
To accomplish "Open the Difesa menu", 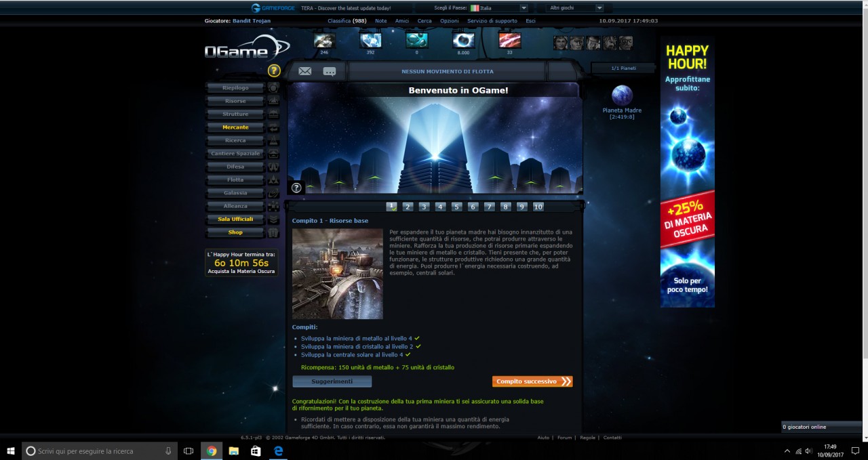I will coord(235,167).
